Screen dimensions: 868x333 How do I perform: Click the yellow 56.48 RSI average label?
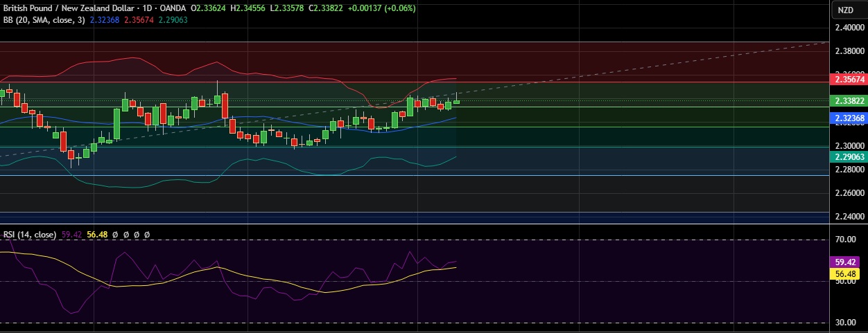pos(848,274)
